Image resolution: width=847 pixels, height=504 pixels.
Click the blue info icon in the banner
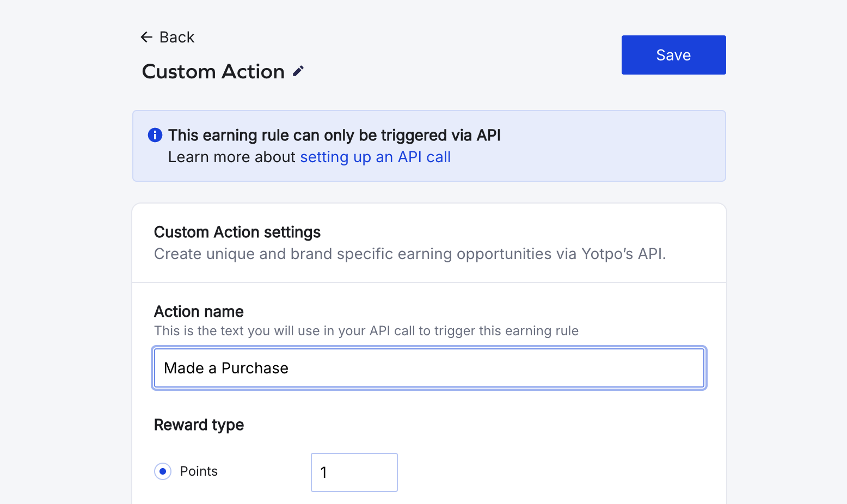tap(155, 135)
